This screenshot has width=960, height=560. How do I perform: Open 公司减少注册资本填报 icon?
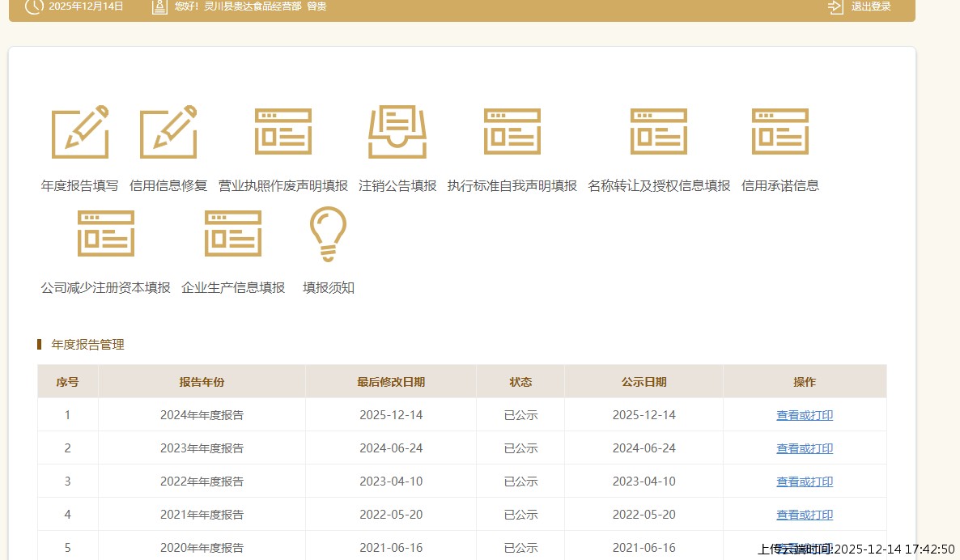pos(106,234)
